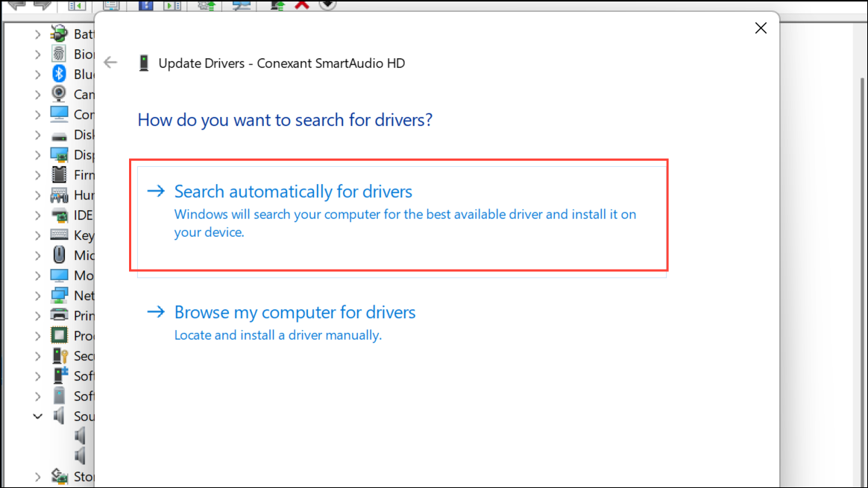This screenshot has width=868, height=488.
Task: Click the Processors chip icon
Action: point(59,335)
